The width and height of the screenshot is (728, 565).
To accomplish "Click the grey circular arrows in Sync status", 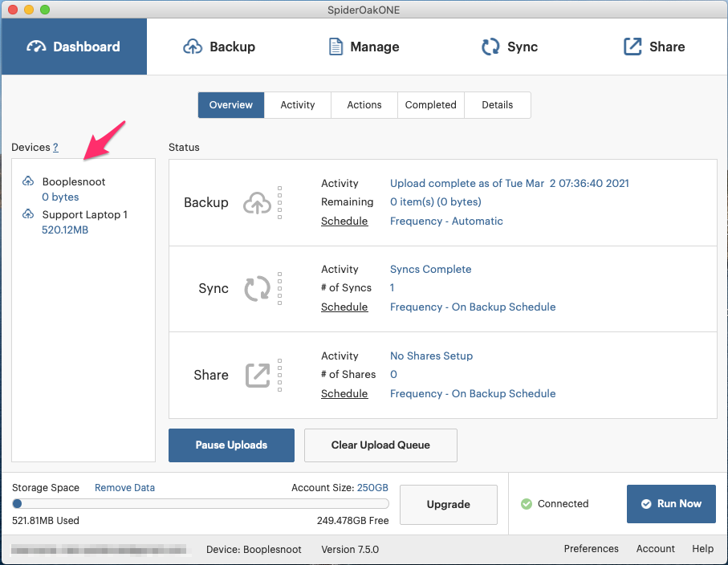I will [x=257, y=289].
